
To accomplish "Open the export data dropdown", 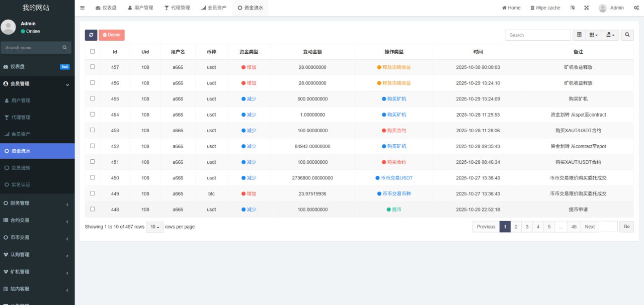I will coord(611,35).
